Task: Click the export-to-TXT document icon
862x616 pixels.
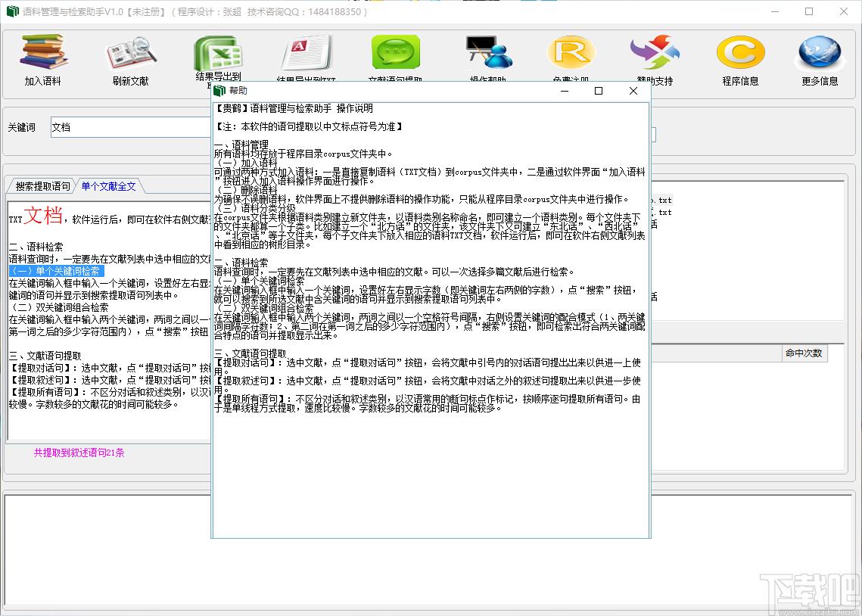Action: pos(307,53)
